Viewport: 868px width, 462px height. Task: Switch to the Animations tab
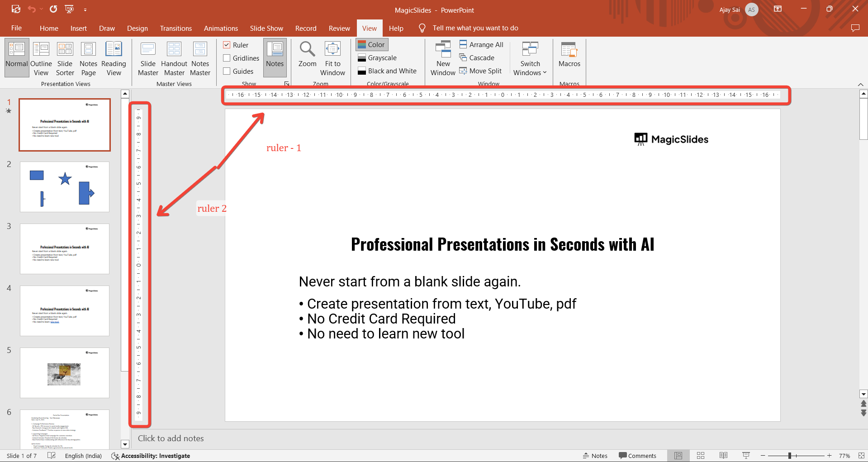(x=221, y=28)
